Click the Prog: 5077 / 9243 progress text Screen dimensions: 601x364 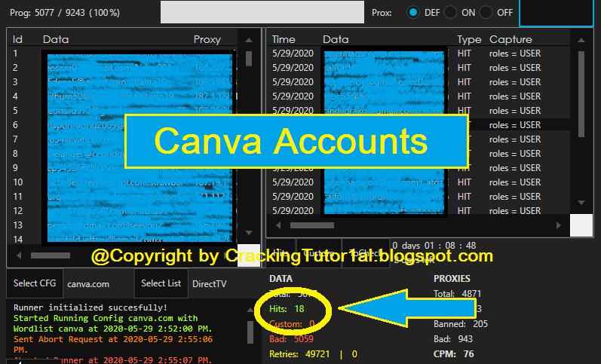point(65,13)
